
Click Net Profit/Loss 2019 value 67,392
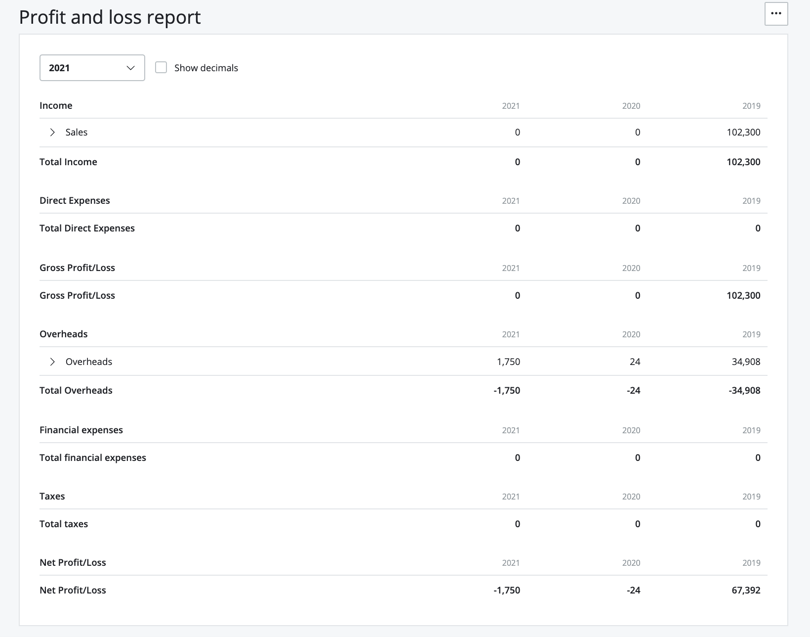746,590
